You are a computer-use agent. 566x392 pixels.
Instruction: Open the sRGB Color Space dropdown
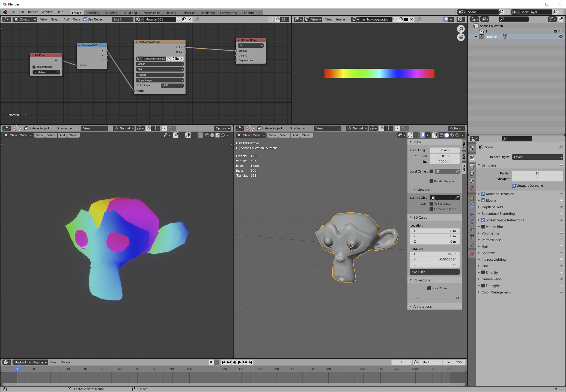[172, 85]
